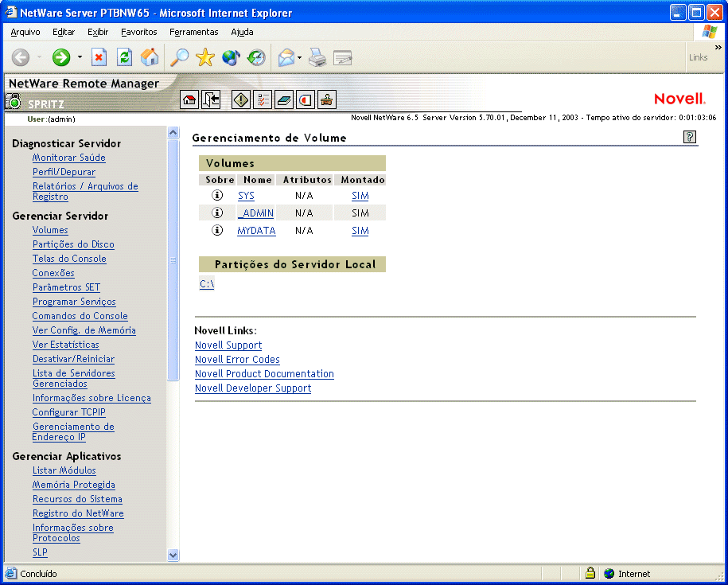Click the red and blue half-circle icon
The image size is (728, 585).
click(306, 99)
